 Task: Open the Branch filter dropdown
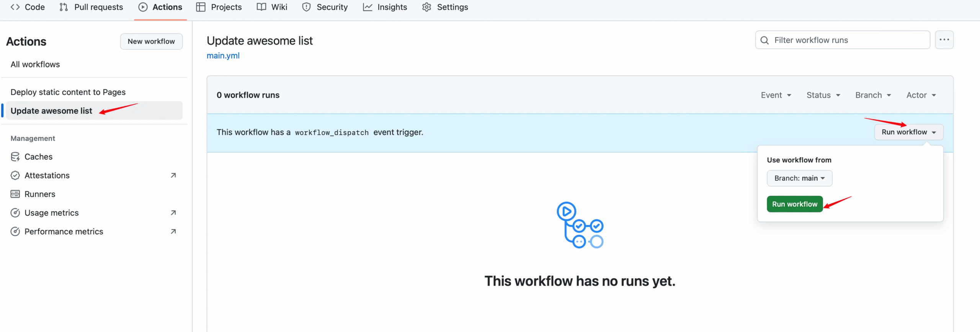[x=873, y=95]
